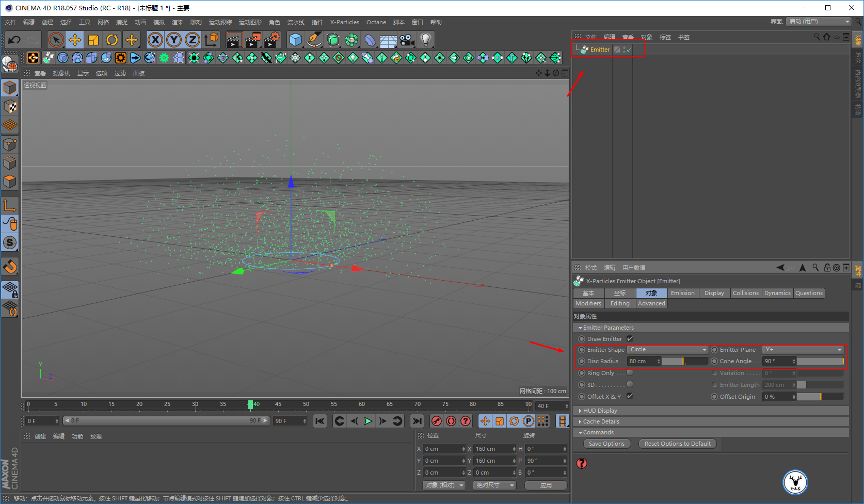Add a camera object
864x504 pixels.
407,40
